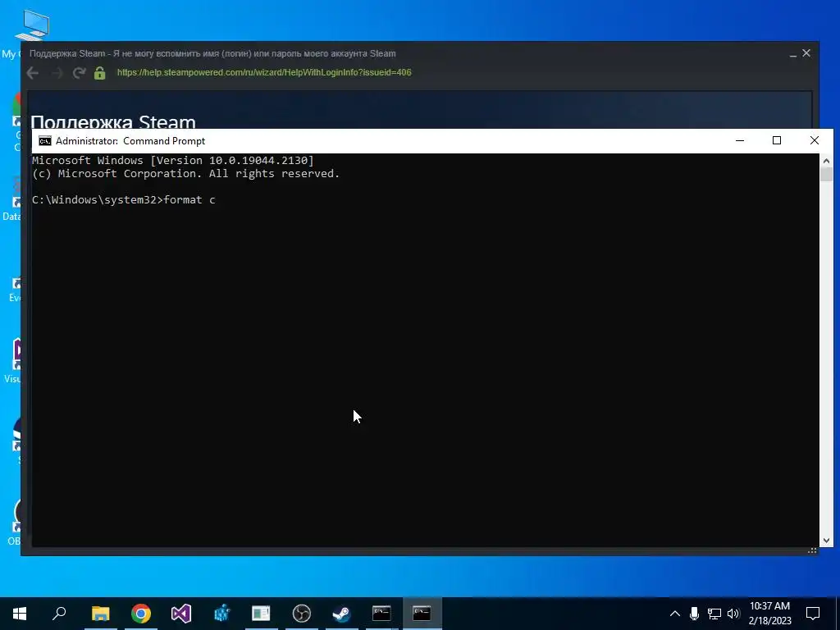Open the Windows Start menu

coord(20,614)
